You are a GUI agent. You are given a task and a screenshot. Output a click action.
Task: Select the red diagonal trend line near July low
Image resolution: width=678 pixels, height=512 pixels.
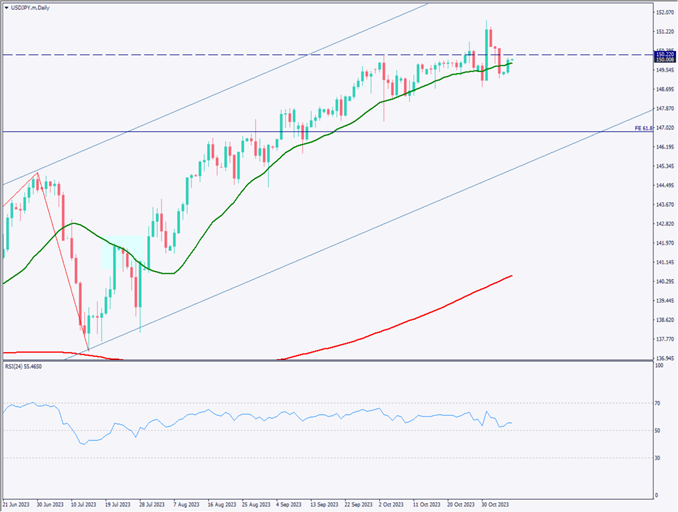click(62, 260)
